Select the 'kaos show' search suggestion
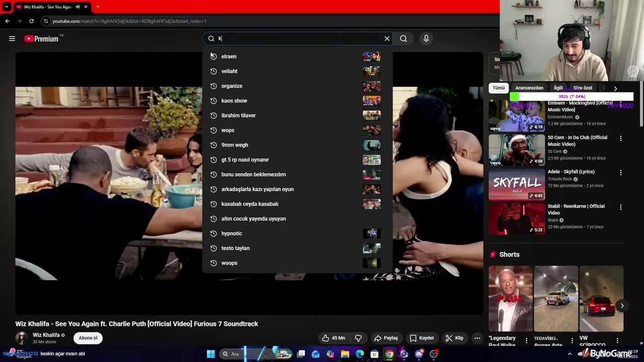The width and height of the screenshot is (644, 362). tap(297, 101)
